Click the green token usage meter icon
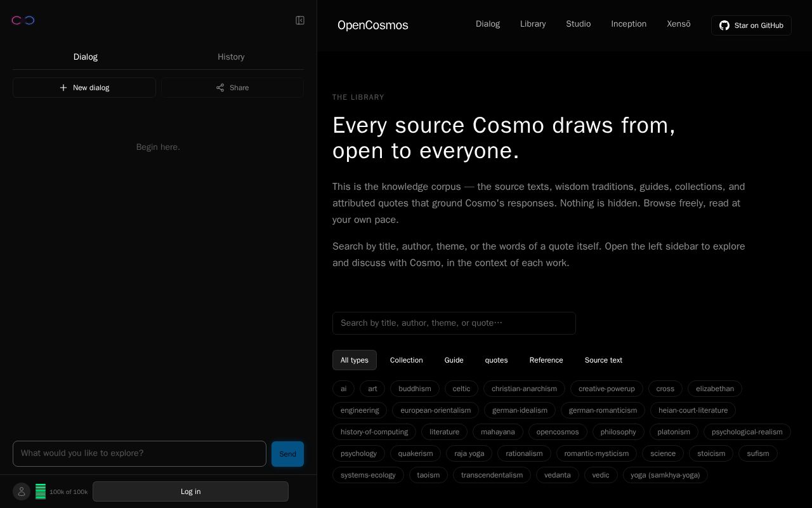Image resolution: width=812 pixels, height=508 pixels. click(41, 491)
